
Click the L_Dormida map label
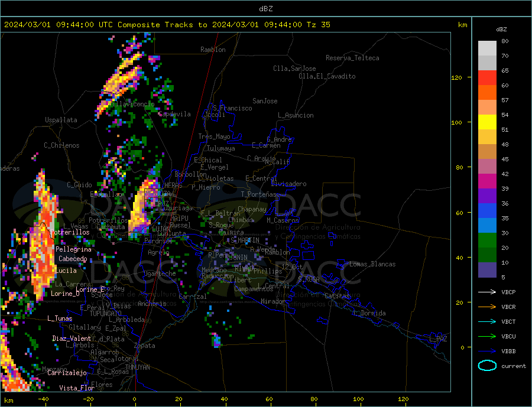tap(370, 313)
